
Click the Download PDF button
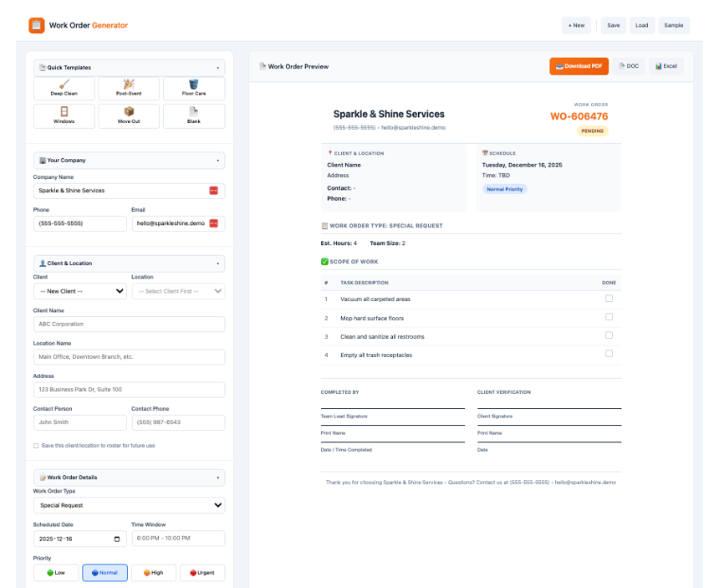pyautogui.click(x=579, y=65)
